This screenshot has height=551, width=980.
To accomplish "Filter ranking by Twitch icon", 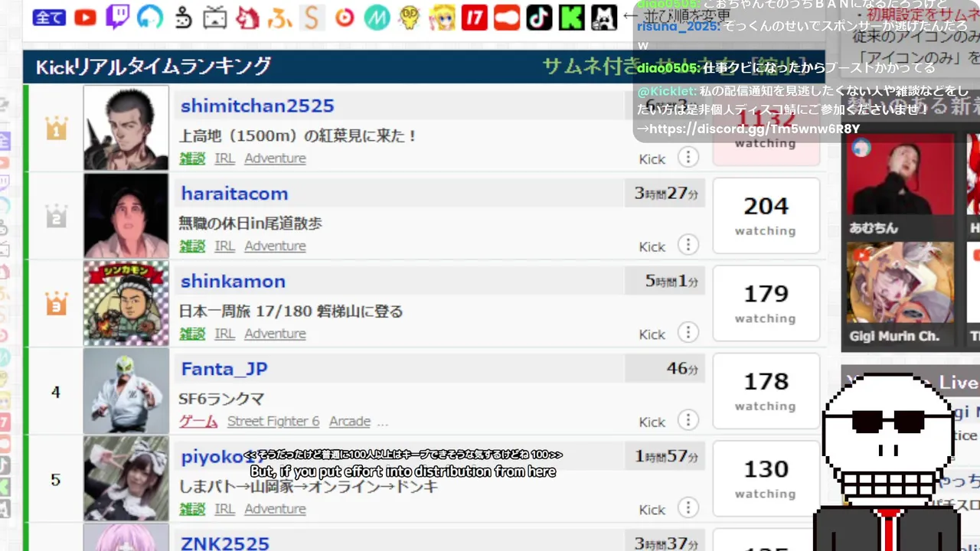I will tap(117, 17).
